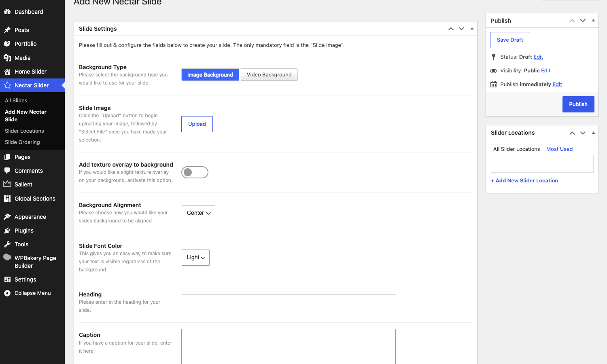This screenshot has width=607, height=364.
Task: Click into the Heading text field
Action: point(289,302)
